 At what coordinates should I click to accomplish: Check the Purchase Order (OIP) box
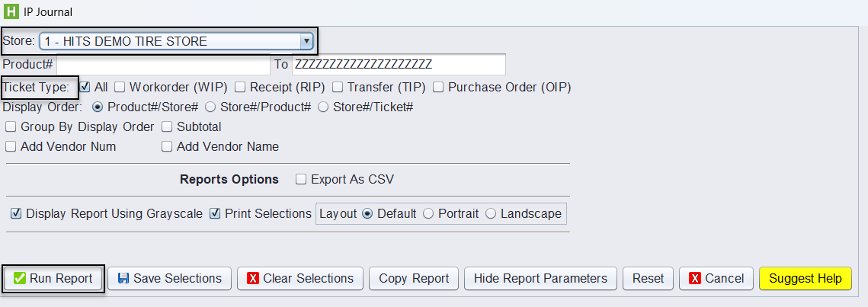pos(438,88)
